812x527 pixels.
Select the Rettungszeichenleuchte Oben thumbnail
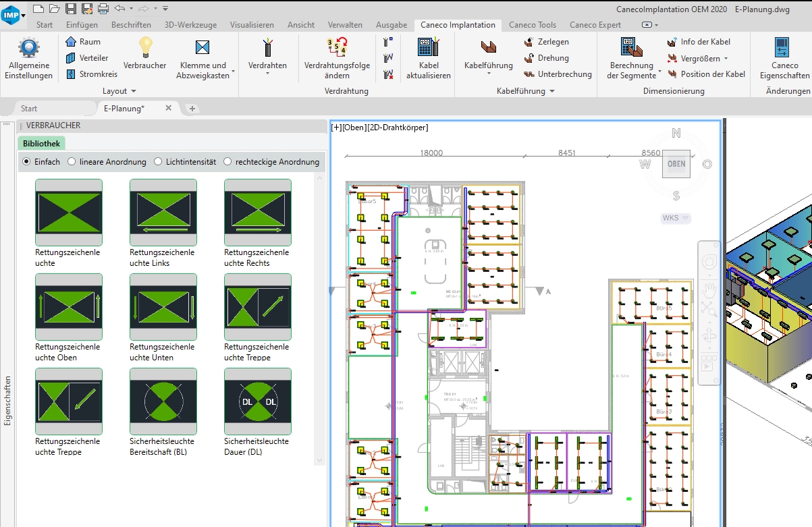click(69, 307)
